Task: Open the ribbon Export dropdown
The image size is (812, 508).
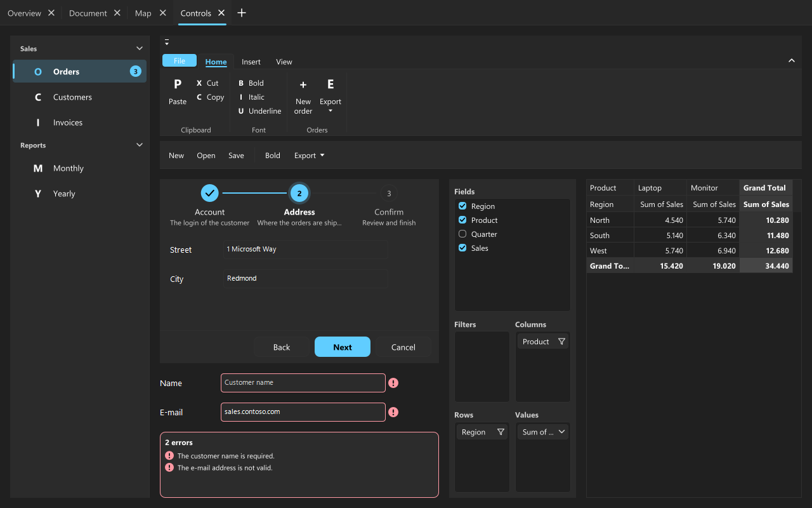Action: (x=331, y=97)
